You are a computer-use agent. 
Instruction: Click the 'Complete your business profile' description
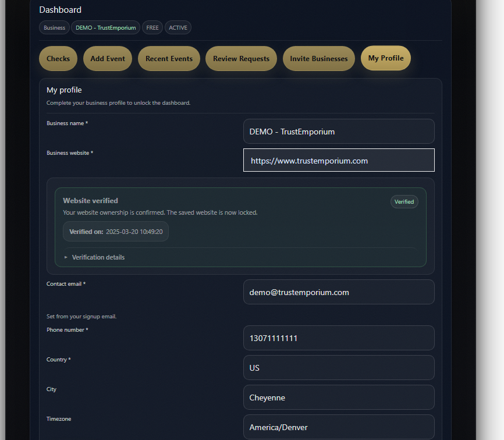(x=118, y=103)
